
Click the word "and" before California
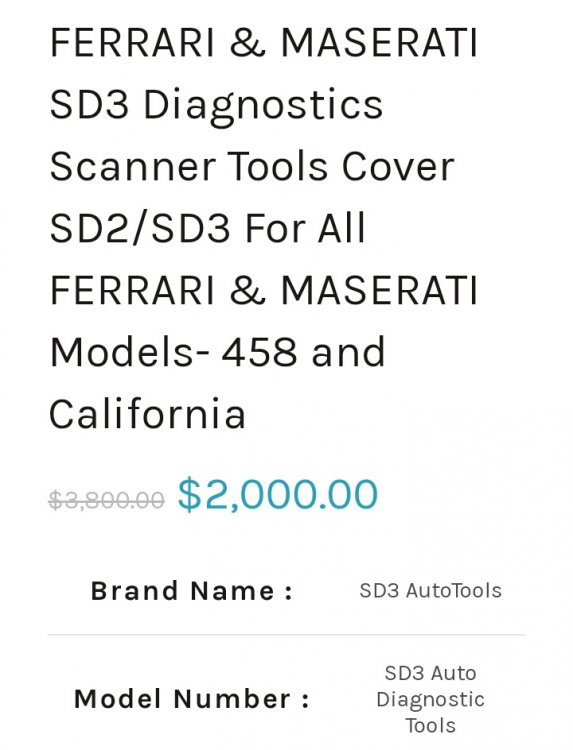click(348, 352)
